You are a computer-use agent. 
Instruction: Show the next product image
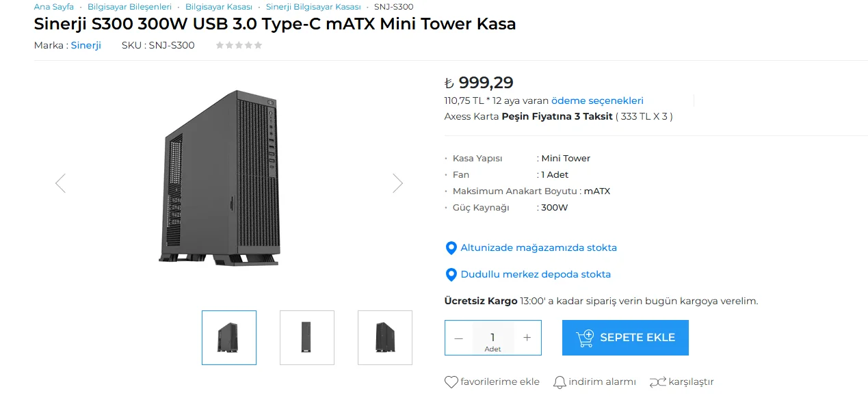click(397, 183)
